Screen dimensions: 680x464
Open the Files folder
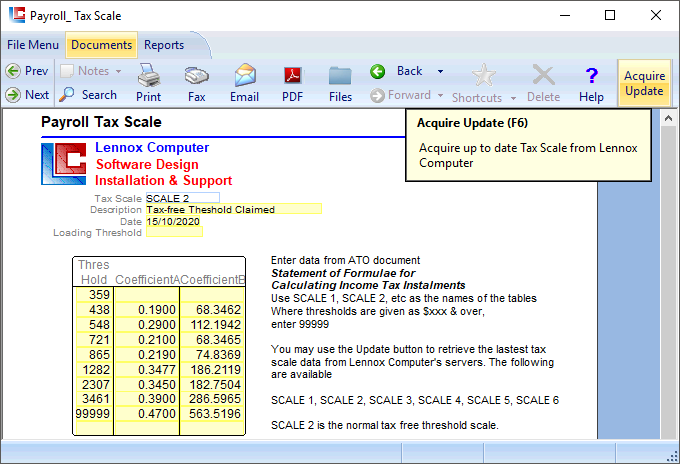point(340,83)
